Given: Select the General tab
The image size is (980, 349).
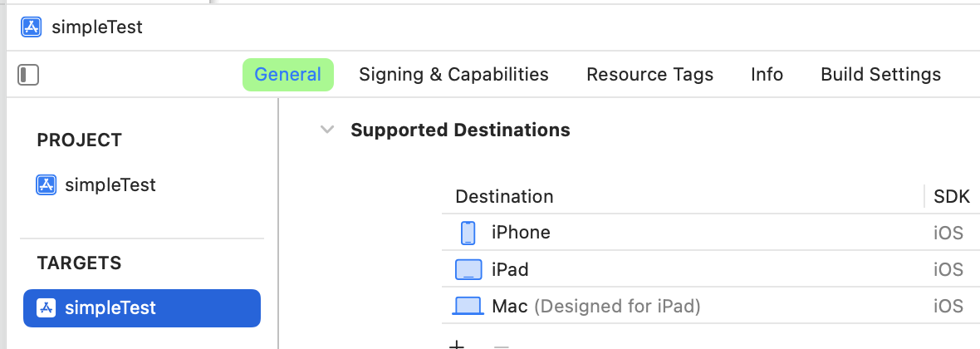Looking at the screenshot, I should tap(288, 75).
